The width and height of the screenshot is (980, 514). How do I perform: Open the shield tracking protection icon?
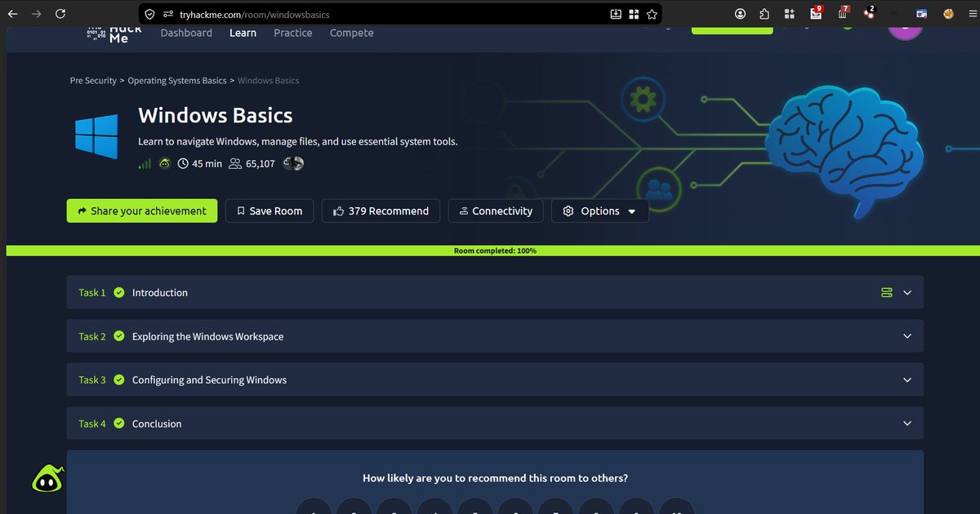(149, 14)
